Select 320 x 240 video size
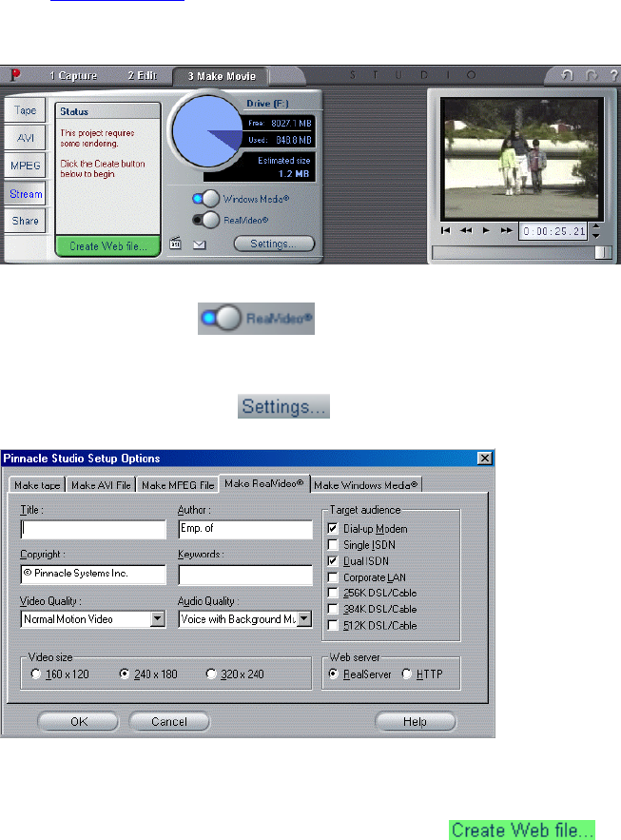Screen dimensions: 621x840 point(211,674)
